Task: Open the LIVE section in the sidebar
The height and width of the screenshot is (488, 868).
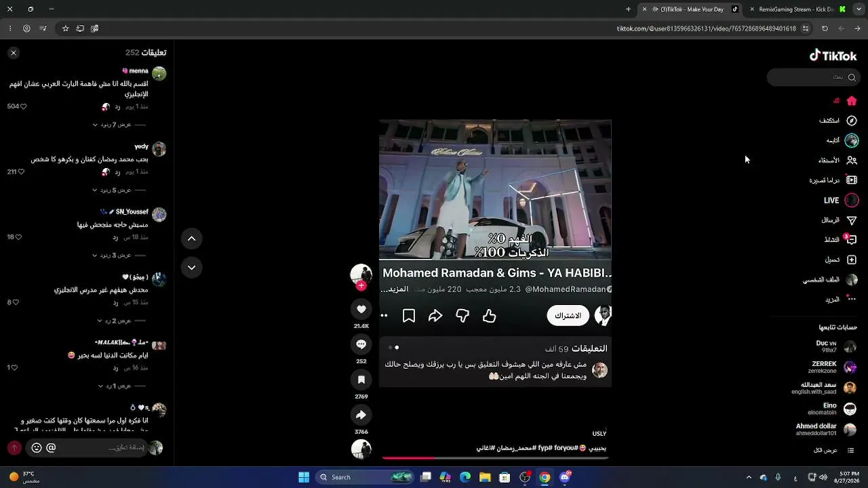Action: (852, 201)
